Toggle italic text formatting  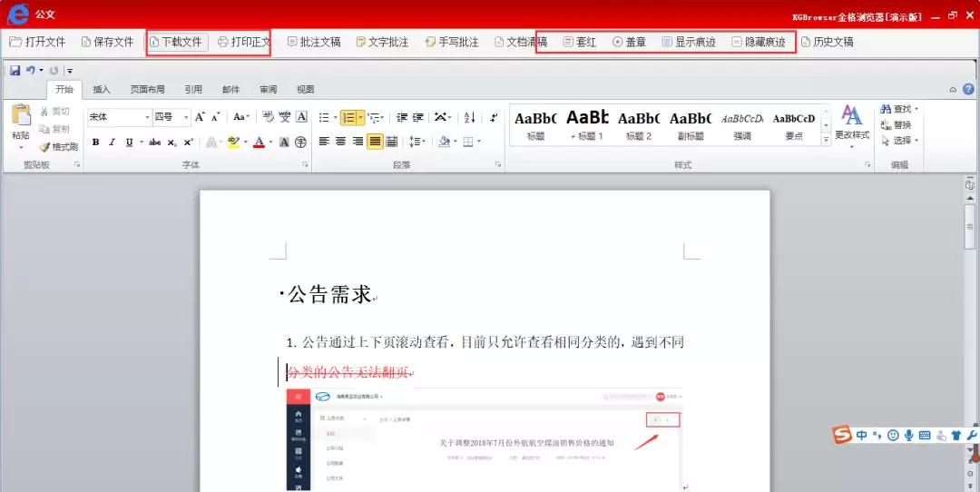113,142
